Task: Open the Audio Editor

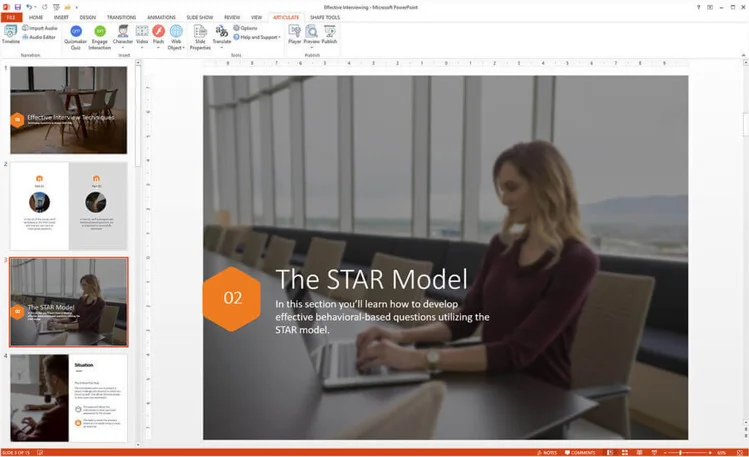Action: point(42,37)
